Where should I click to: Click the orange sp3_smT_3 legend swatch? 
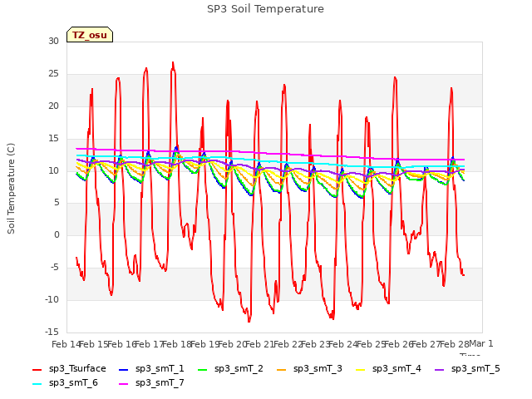281,369
